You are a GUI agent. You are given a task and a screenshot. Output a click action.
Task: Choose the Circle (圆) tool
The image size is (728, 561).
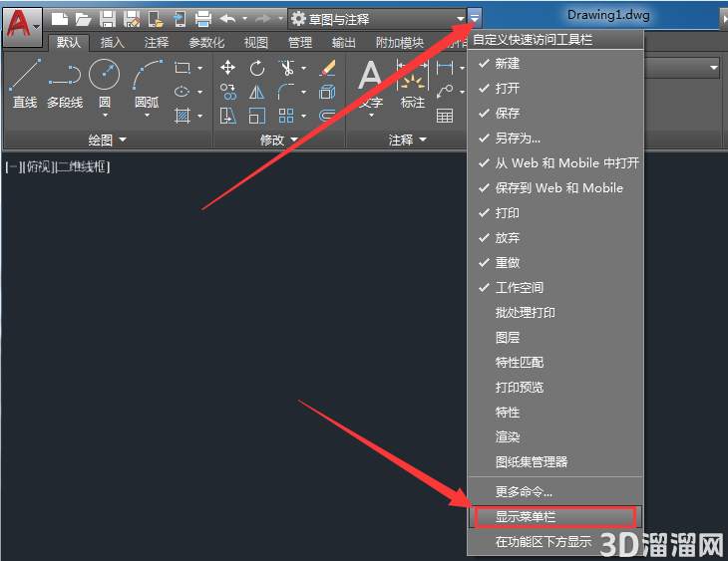point(105,86)
